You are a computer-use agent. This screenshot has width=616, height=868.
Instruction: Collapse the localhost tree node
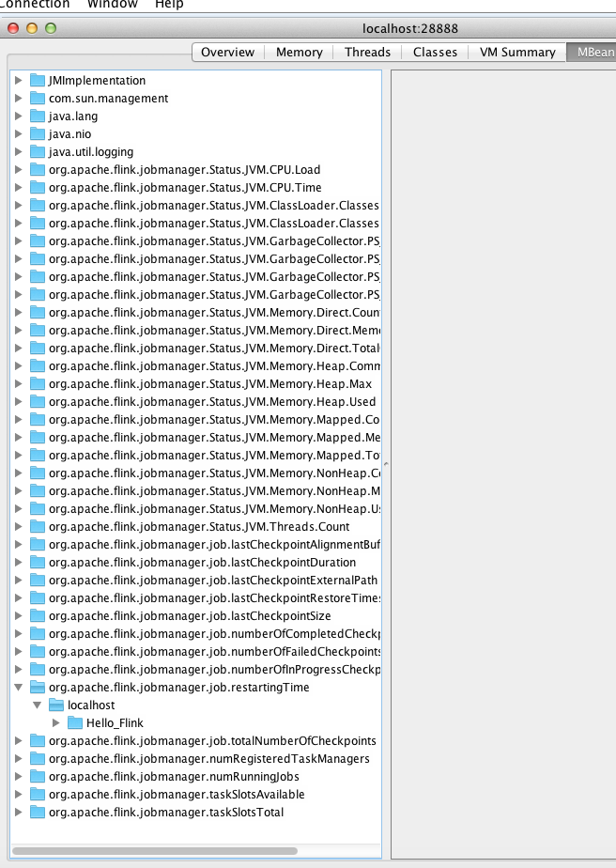click(38, 705)
